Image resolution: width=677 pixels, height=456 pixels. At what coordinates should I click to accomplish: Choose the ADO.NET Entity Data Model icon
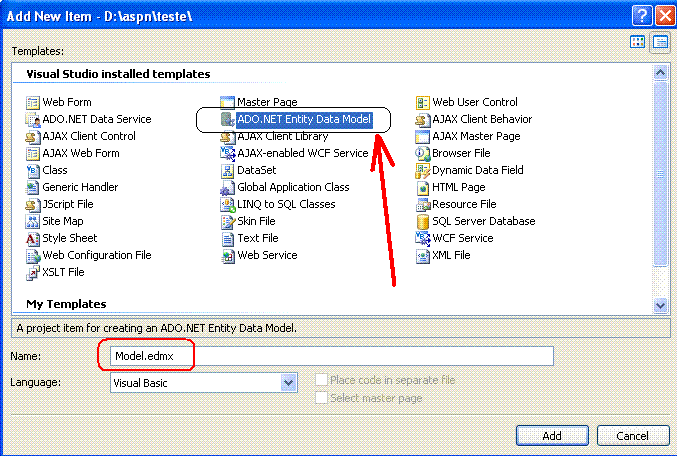point(228,120)
